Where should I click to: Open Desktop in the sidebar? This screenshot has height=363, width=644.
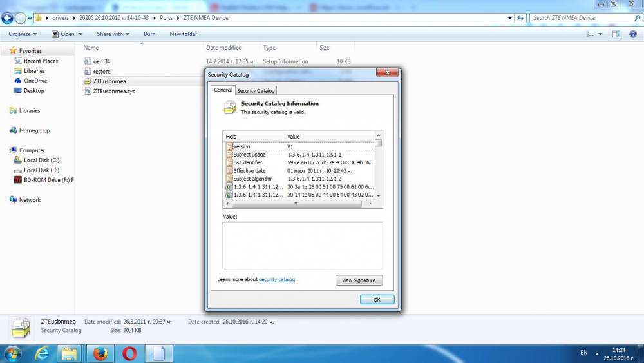coord(33,90)
